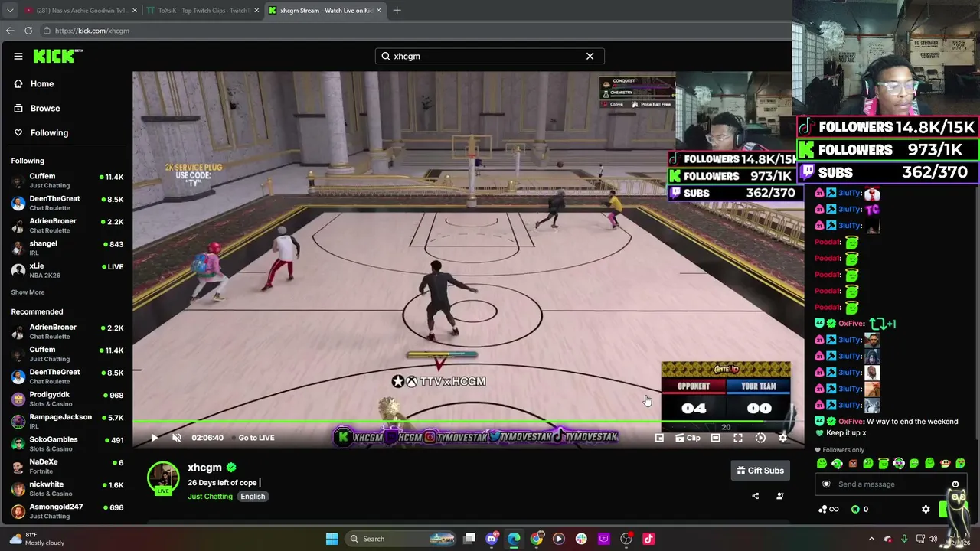Click the search field containing xhcgm
The width and height of the screenshot is (980, 551).
pyautogui.click(x=490, y=56)
